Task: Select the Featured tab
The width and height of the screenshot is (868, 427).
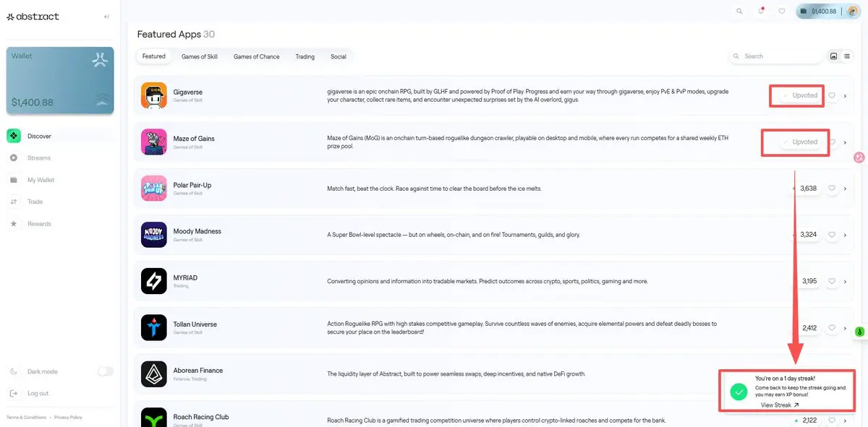Action: tap(153, 56)
